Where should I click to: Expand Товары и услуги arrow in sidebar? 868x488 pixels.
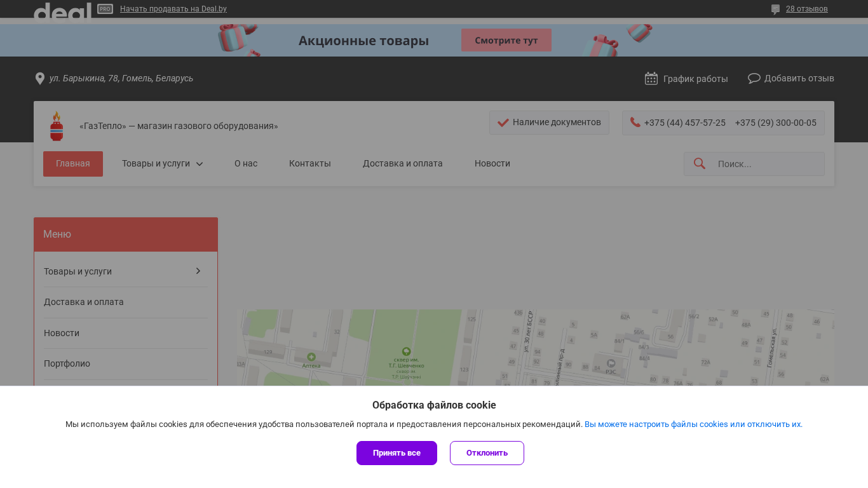click(x=198, y=271)
